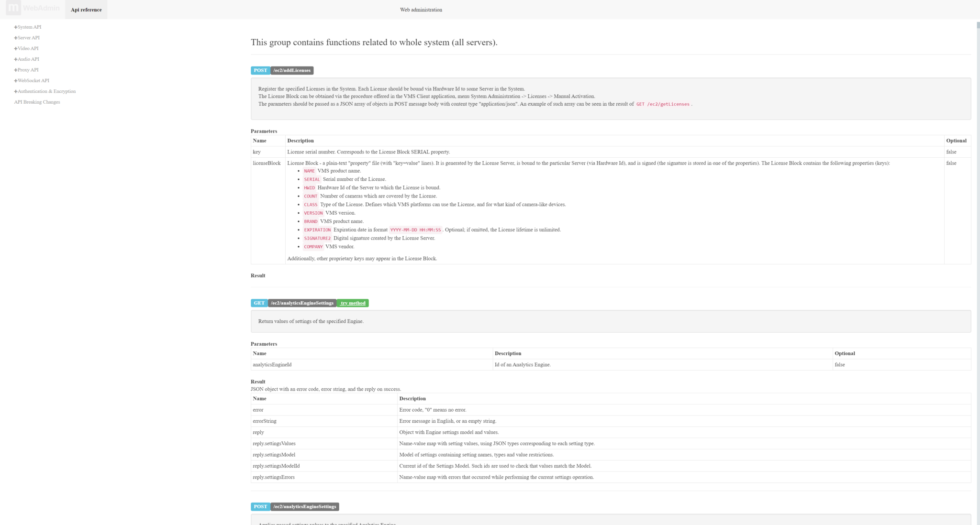Click the GET badge for analyticsEngineSettings
The height and width of the screenshot is (525, 980).
[x=259, y=303]
